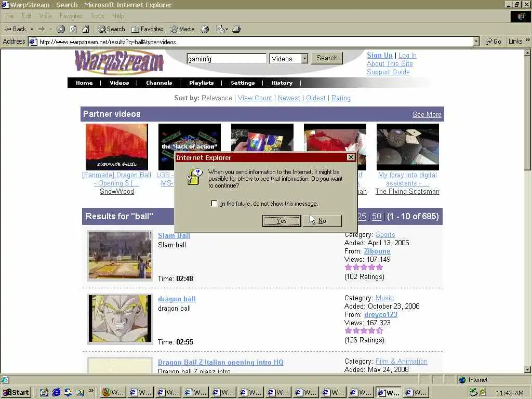Click the Refresh page toolbar icon
The height and width of the screenshot is (399, 532).
(x=73, y=29)
